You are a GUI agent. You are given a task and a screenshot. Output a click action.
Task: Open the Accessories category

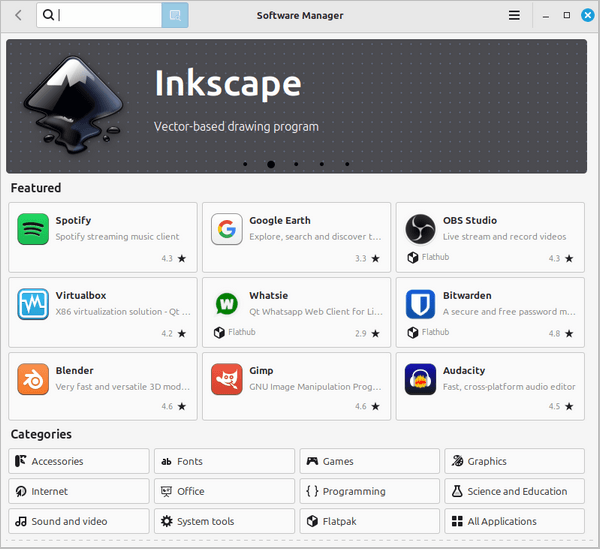79,461
